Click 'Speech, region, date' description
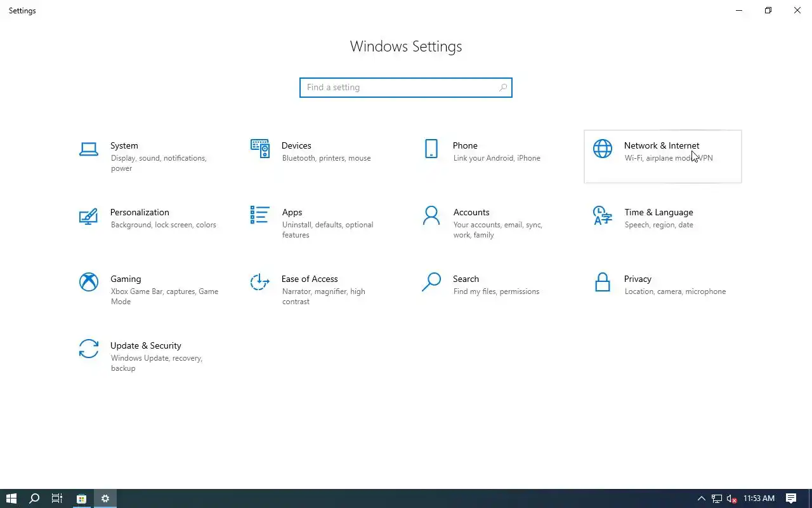812x508 pixels. 658,225
